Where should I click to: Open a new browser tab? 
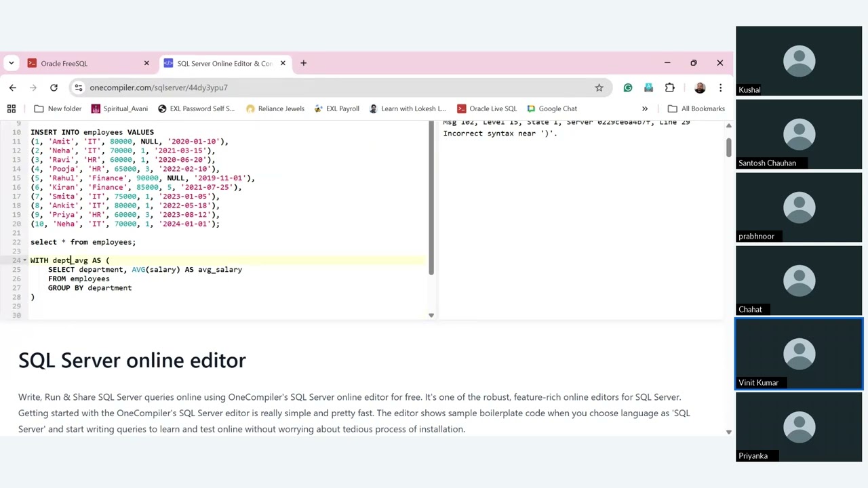(303, 63)
